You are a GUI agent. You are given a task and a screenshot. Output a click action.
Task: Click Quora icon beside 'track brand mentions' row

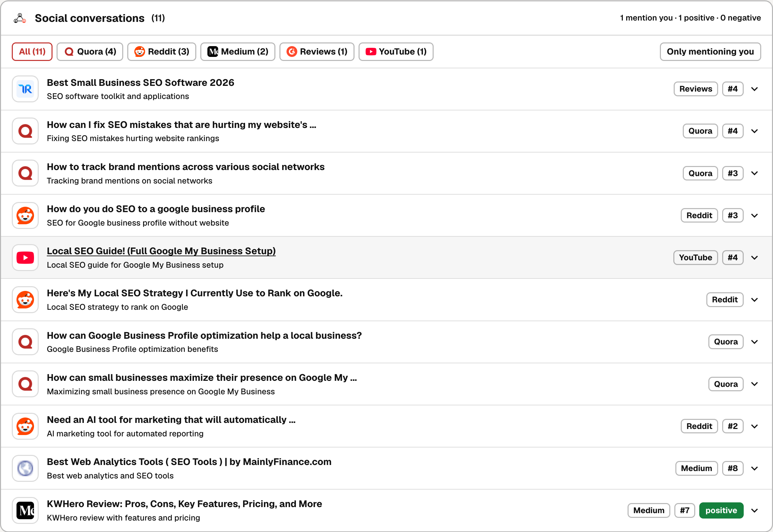(25, 173)
